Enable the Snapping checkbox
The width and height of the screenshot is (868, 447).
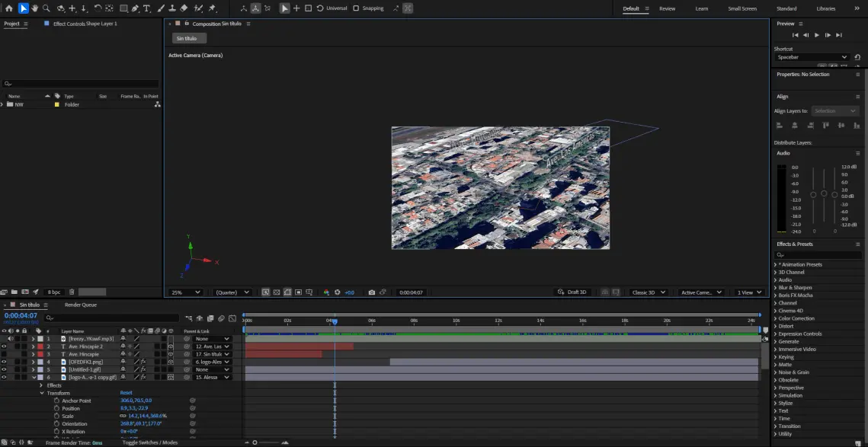click(356, 8)
